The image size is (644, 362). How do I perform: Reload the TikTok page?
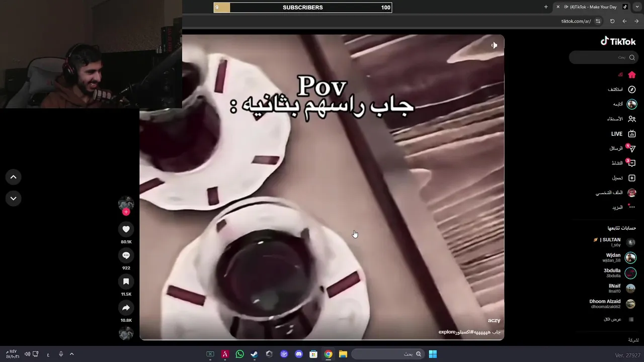(612, 21)
